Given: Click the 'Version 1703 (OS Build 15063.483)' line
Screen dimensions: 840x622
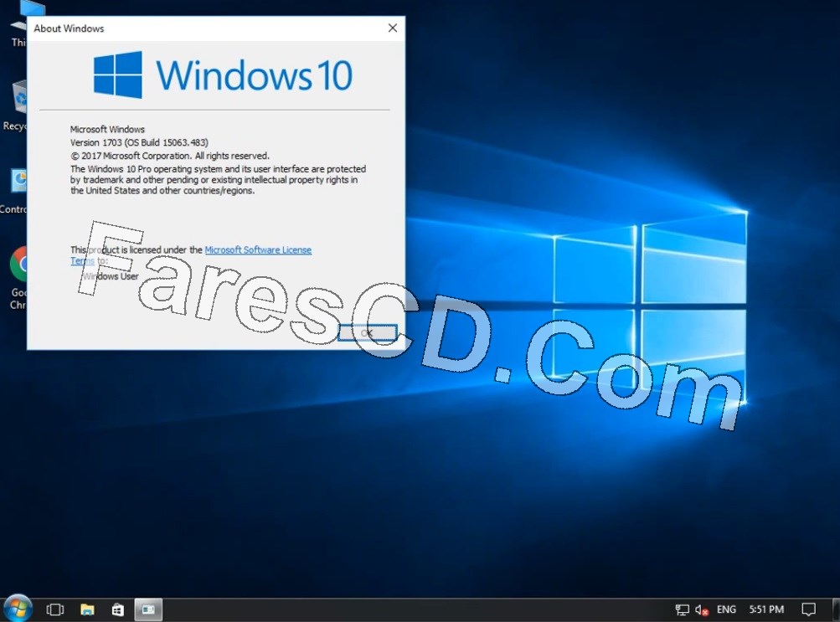Looking at the screenshot, I should [139, 142].
